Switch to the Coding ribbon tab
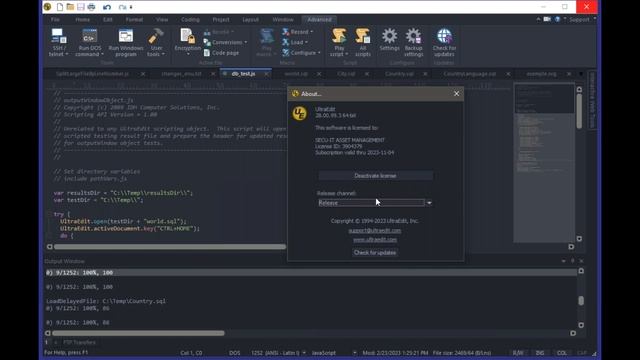This screenshot has height=360, width=640. (190, 20)
